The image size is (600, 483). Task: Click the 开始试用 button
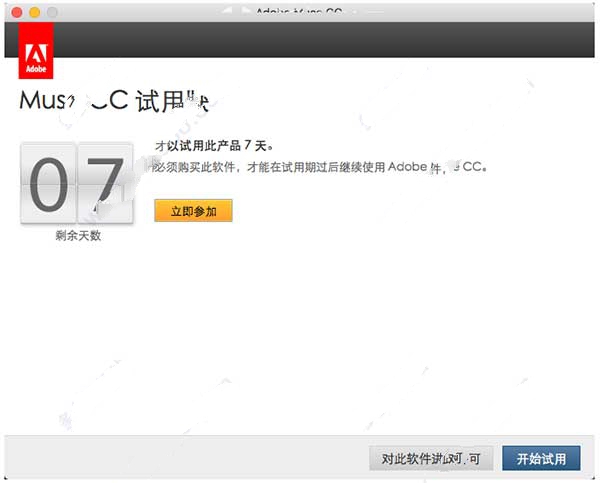click(541, 458)
